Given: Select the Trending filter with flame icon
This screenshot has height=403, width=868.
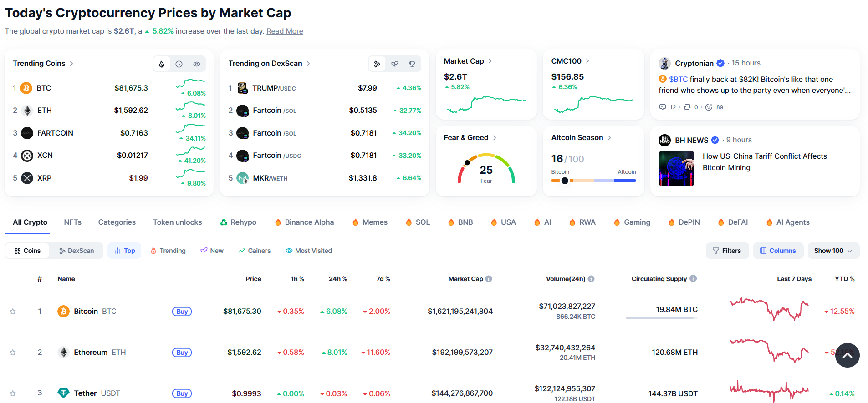Looking at the screenshot, I should pos(168,251).
